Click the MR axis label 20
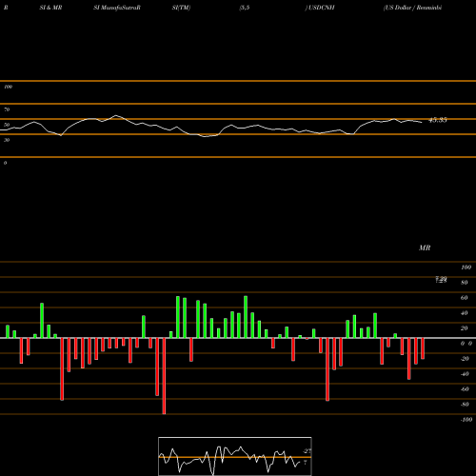476x476 pixels. pos(465,328)
